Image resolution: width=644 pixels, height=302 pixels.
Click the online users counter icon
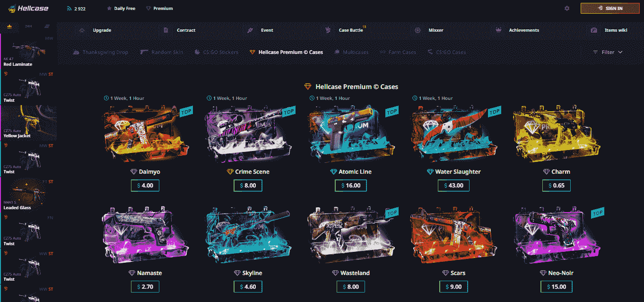click(x=69, y=9)
